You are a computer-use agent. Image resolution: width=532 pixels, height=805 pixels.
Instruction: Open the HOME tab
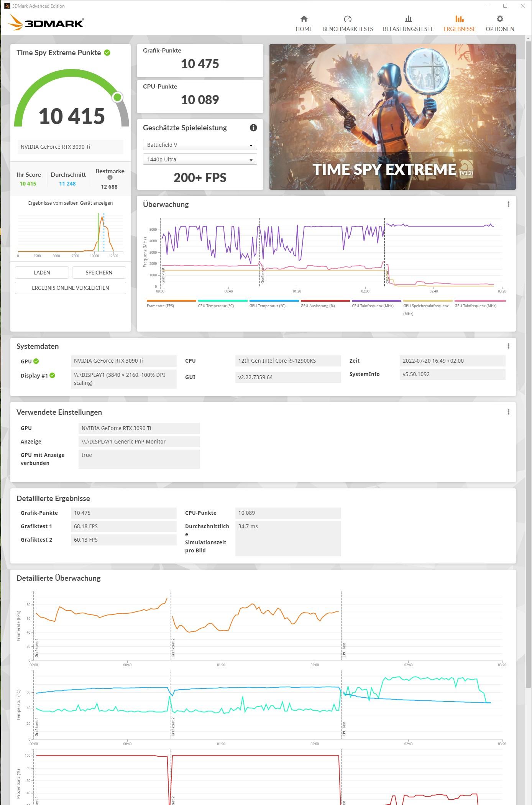pos(304,24)
